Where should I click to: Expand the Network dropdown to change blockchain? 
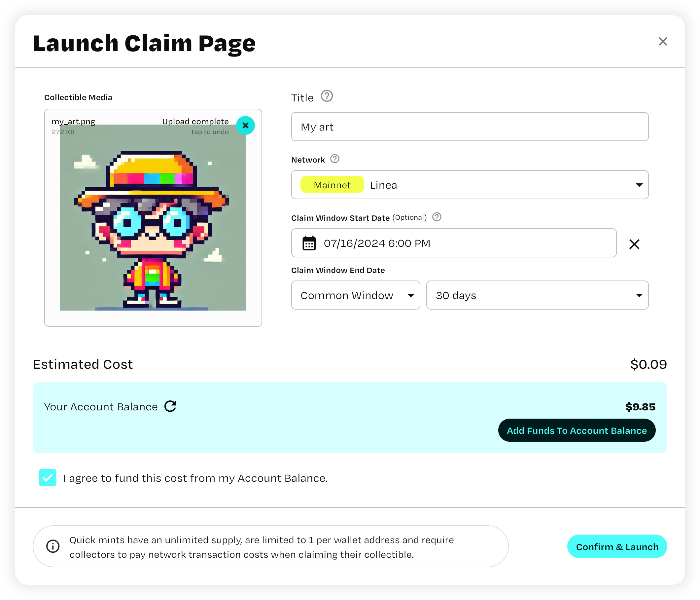click(x=639, y=184)
